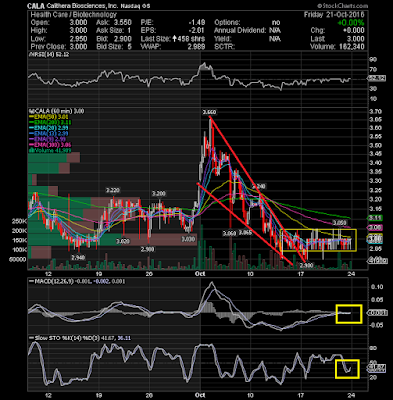Screen dimensions: 393x400
Task: Click the Options value no
Action: (276, 23)
